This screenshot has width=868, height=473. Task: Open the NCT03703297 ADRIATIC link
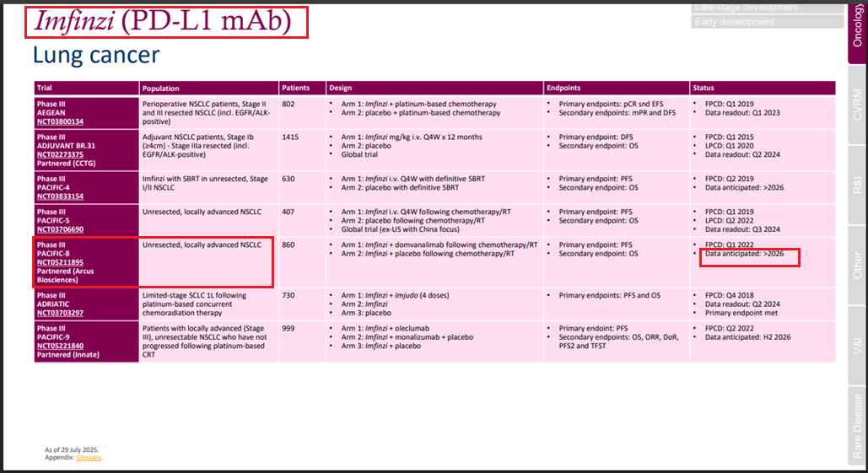pyautogui.click(x=60, y=313)
